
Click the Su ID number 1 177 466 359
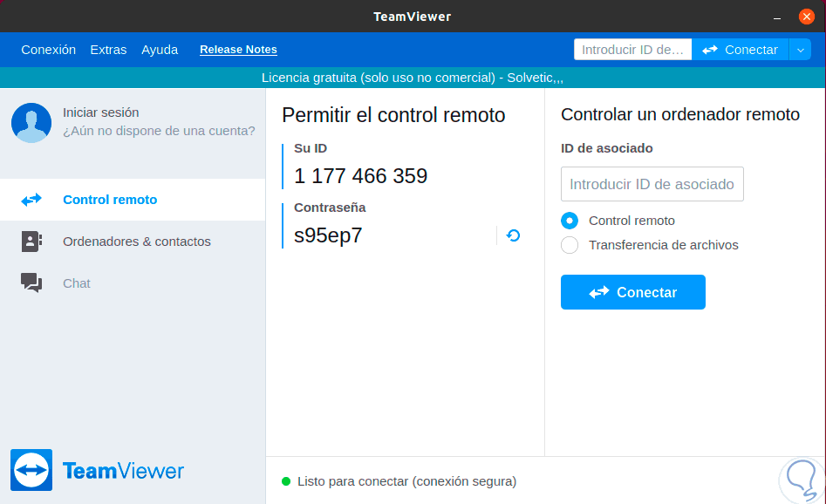coord(360,176)
